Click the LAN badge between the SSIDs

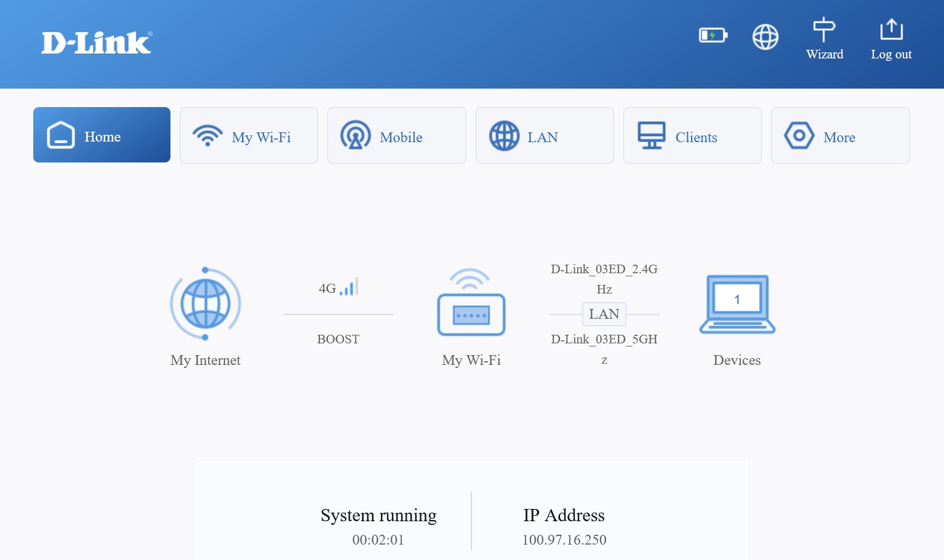pyautogui.click(x=604, y=314)
